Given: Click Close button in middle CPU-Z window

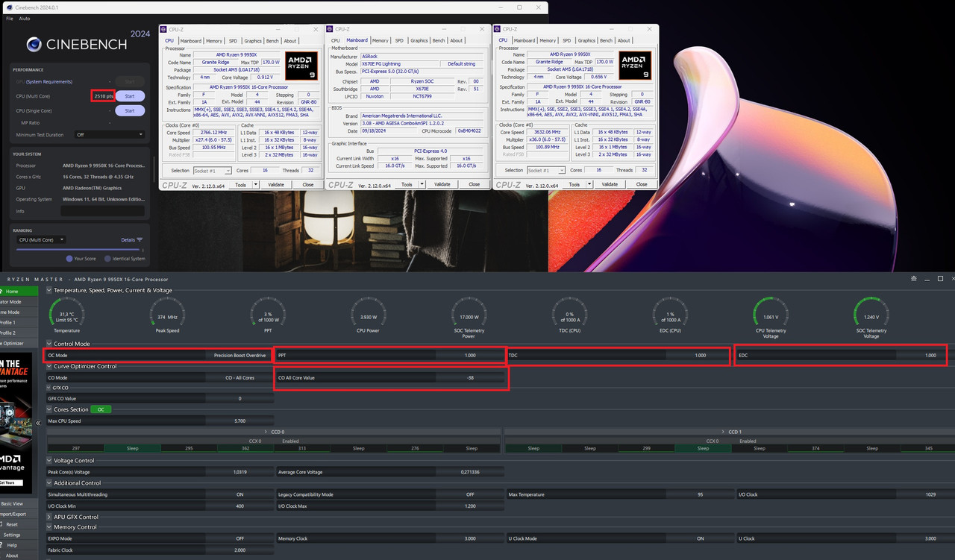Looking at the screenshot, I should 475,184.
